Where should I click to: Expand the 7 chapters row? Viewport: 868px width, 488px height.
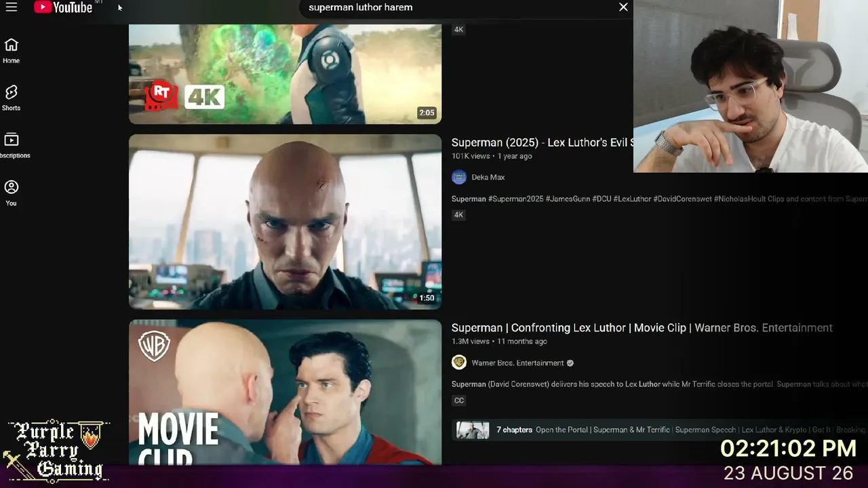click(660, 430)
